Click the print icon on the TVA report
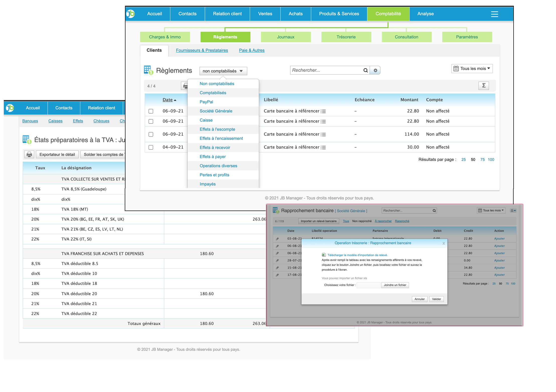556x392 pixels. (29, 154)
